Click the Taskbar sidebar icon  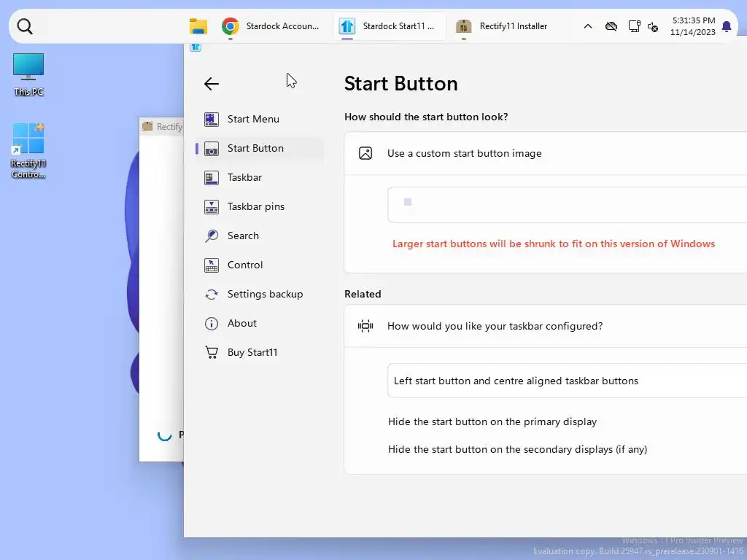pyautogui.click(x=212, y=178)
